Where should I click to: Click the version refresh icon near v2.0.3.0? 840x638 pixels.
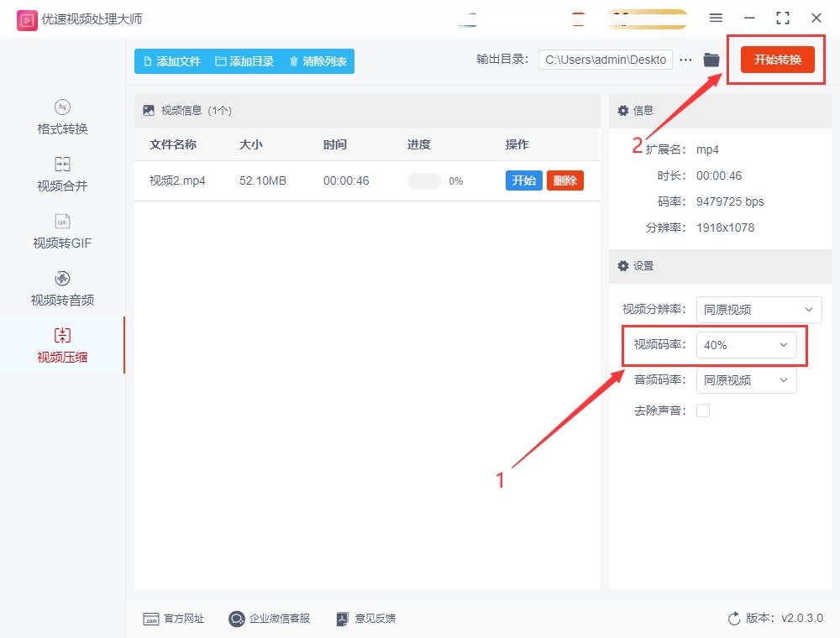coord(733,618)
